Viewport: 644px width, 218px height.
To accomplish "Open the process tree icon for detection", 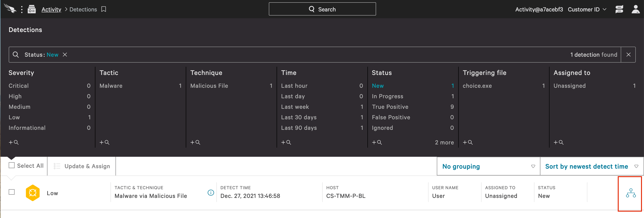I will click(x=631, y=193).
